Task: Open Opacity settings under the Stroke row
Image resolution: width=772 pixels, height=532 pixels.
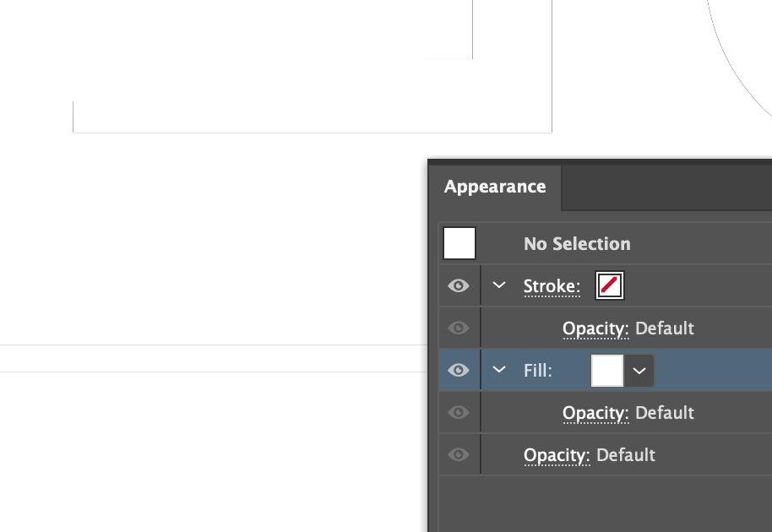Action: pyautogui.click(x=595, y=328)
